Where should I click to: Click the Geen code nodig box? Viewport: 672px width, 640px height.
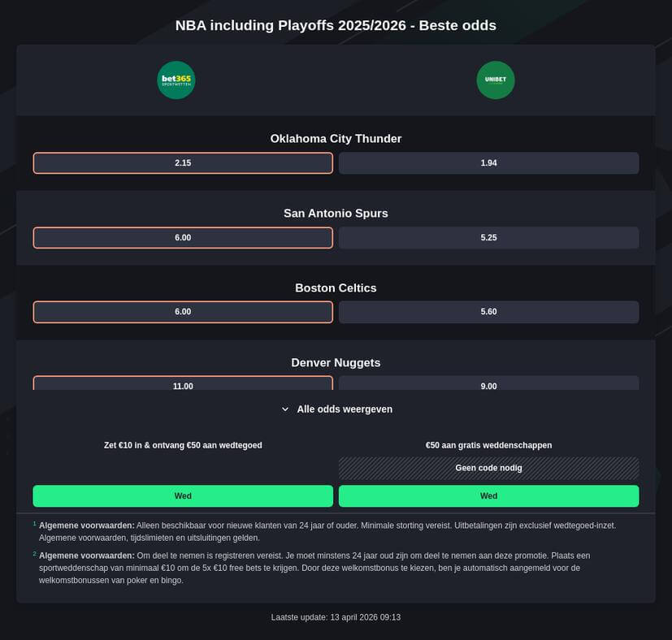pos(488,468)
